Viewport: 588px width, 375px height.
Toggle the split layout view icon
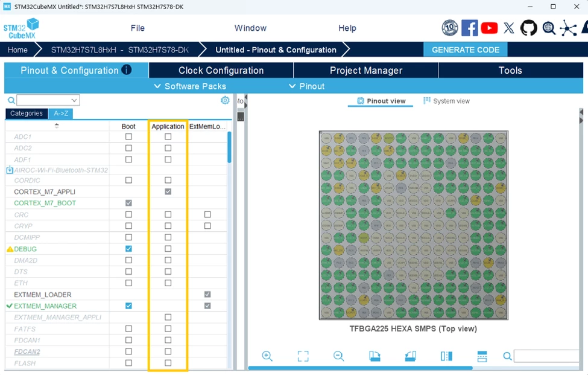pyautogui.click(x=482, y=356)
